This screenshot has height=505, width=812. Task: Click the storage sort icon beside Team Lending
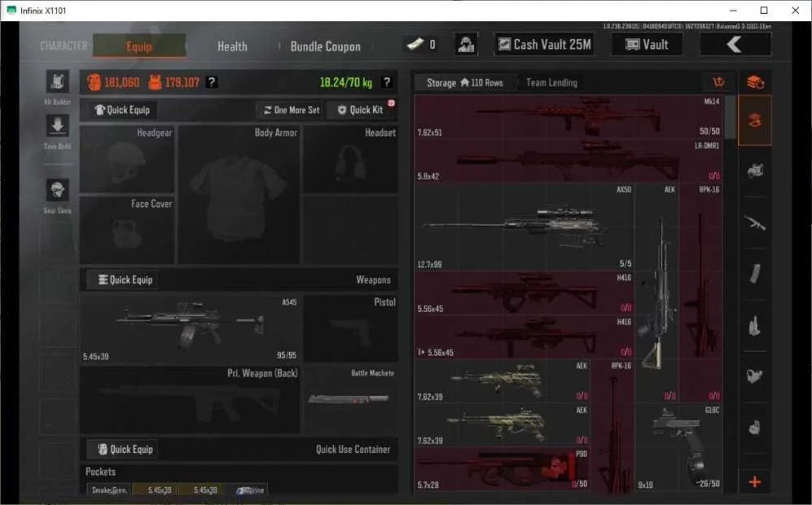(x=719, y=82)
